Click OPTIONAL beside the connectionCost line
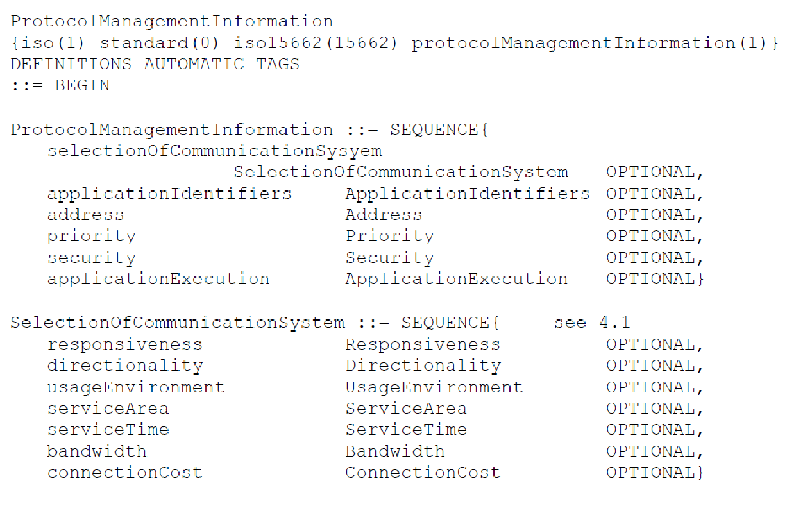This screenshot has width=812, height=506. pyautogui.click(x=650, y=473)
